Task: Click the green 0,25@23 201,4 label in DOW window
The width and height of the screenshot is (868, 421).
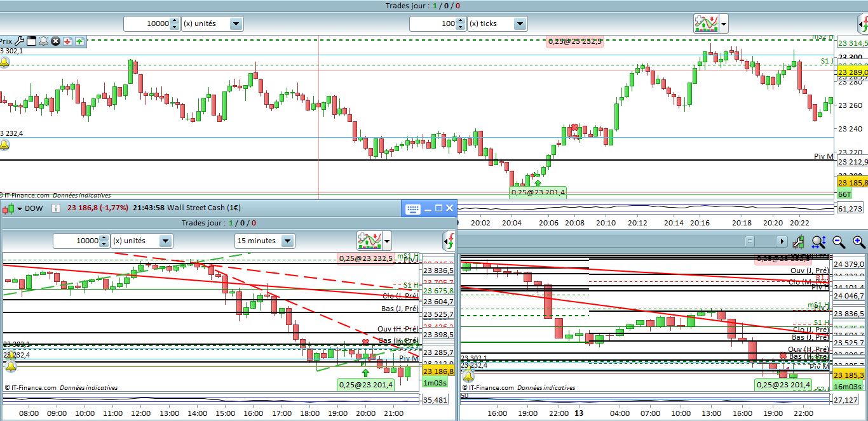Action: pyautogui.click(x=366, y=384)
